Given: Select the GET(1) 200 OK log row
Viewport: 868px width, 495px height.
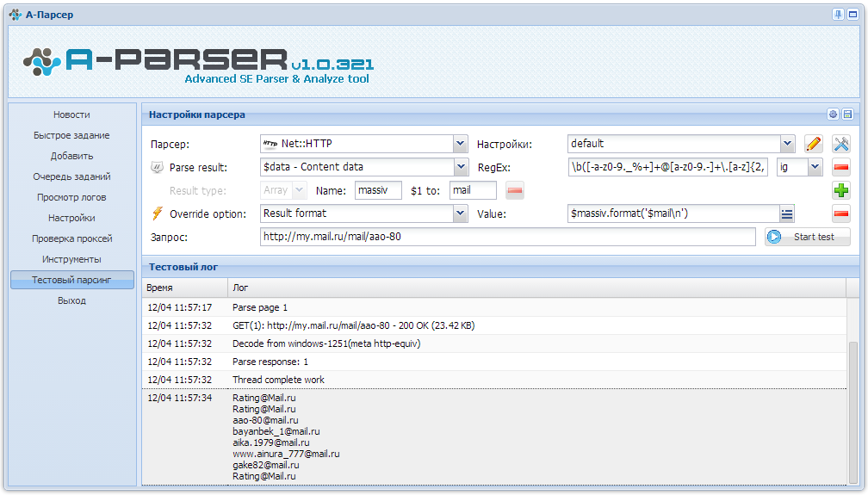Looking at the screenshot, I should click(494, 325).
